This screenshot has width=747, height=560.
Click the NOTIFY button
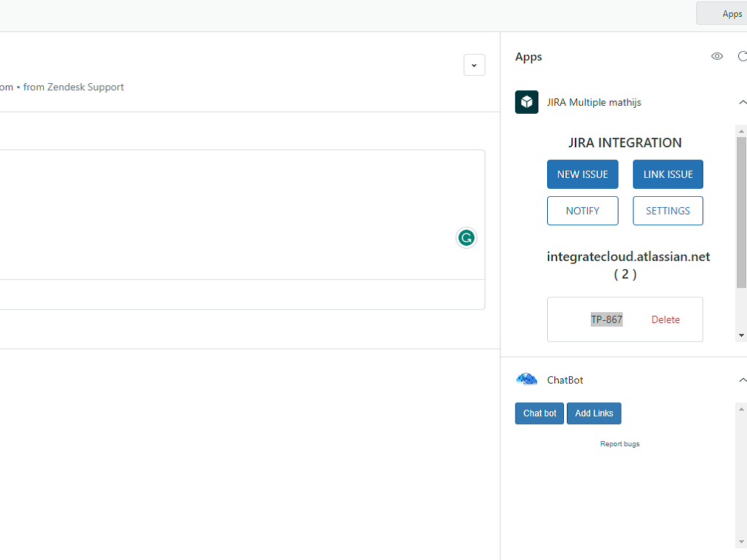click(x=583, y=211)
